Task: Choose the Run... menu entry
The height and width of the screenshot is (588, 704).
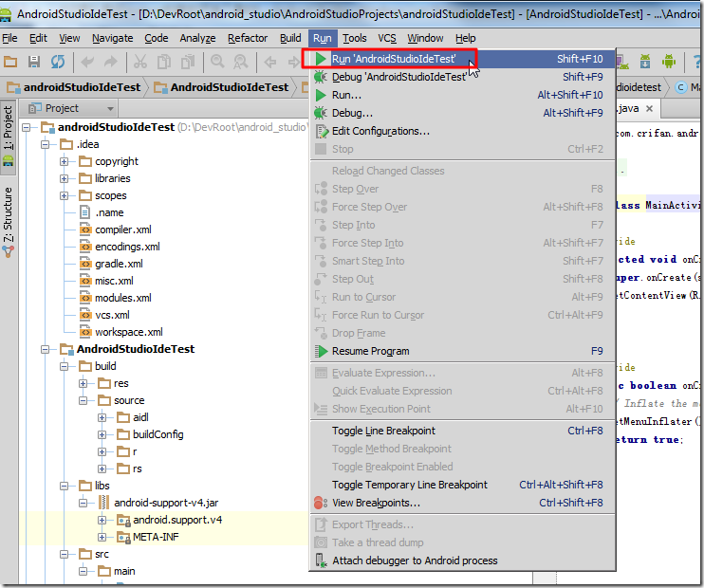Action: tap(462, 95)
